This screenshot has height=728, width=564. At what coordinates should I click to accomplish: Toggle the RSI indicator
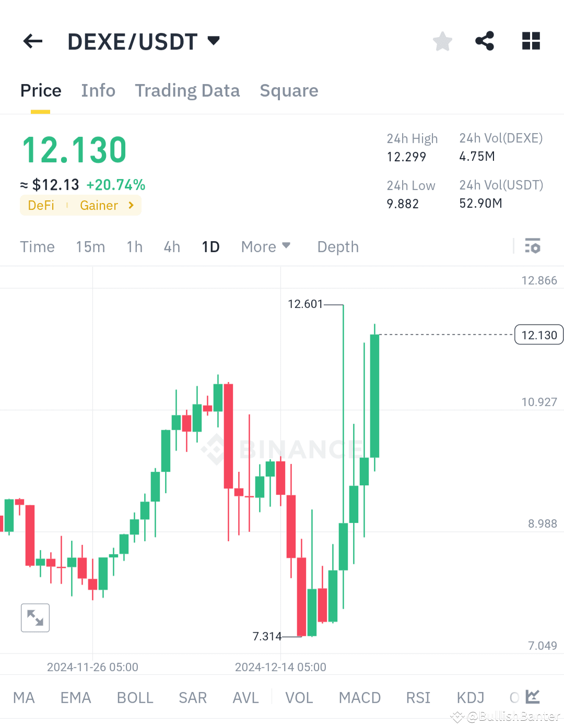(x=418, y=697)
